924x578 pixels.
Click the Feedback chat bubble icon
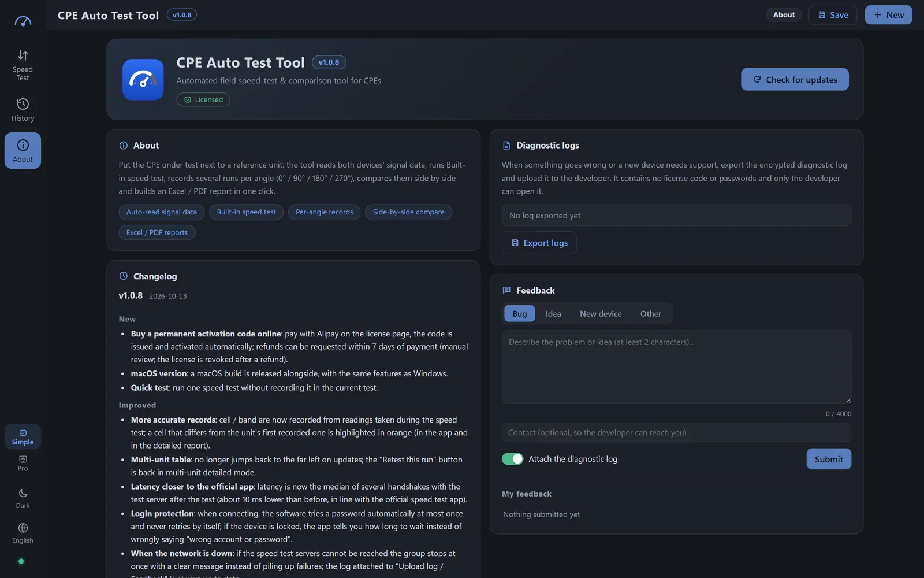coord(506,290)
